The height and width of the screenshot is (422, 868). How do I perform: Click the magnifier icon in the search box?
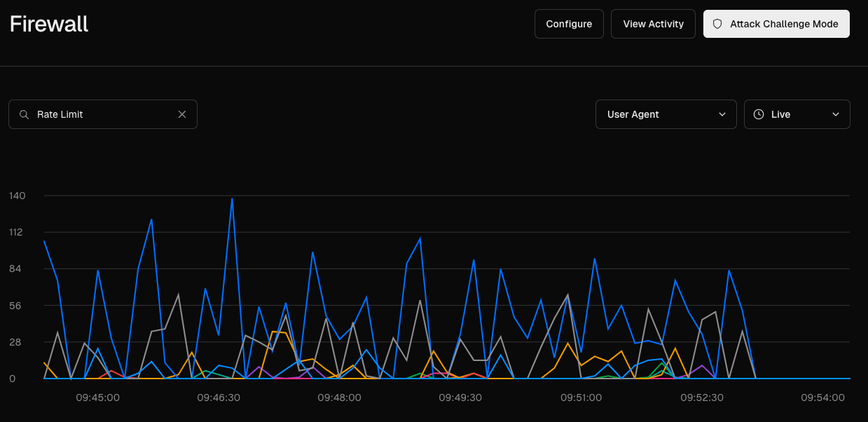pyautogui.click(x=24, y=114)
